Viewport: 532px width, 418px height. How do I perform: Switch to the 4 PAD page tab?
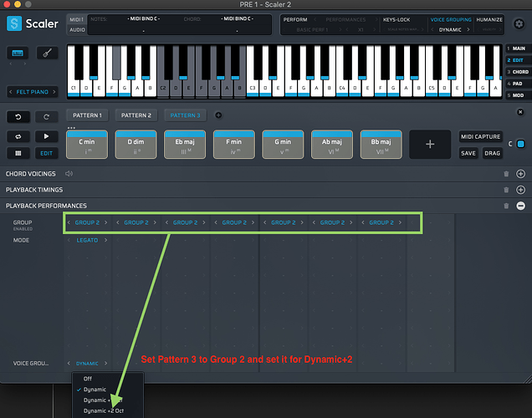(518, 84)
